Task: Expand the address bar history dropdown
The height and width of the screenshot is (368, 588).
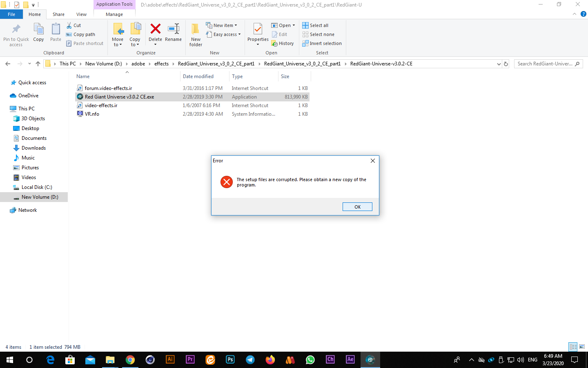Action: coord(499,64)
